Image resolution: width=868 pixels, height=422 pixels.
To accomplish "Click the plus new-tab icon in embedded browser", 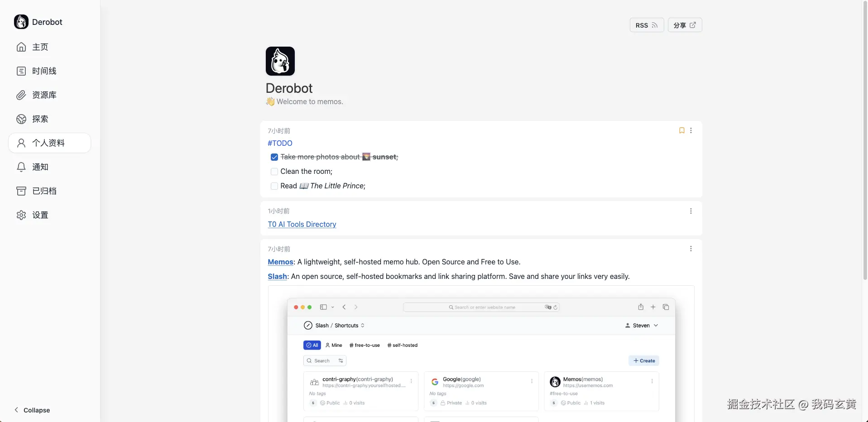I will point(653,307).
